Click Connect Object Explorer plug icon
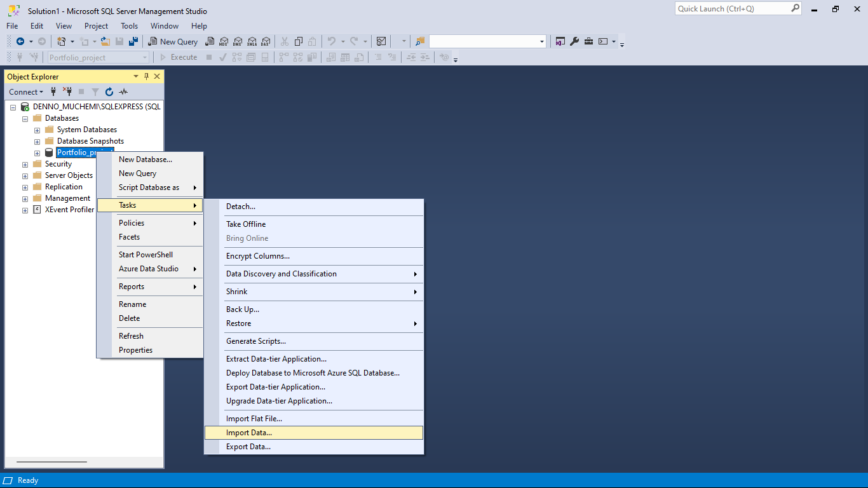The width and height of the screenshot is (868, 488). (x=53, y=91)
